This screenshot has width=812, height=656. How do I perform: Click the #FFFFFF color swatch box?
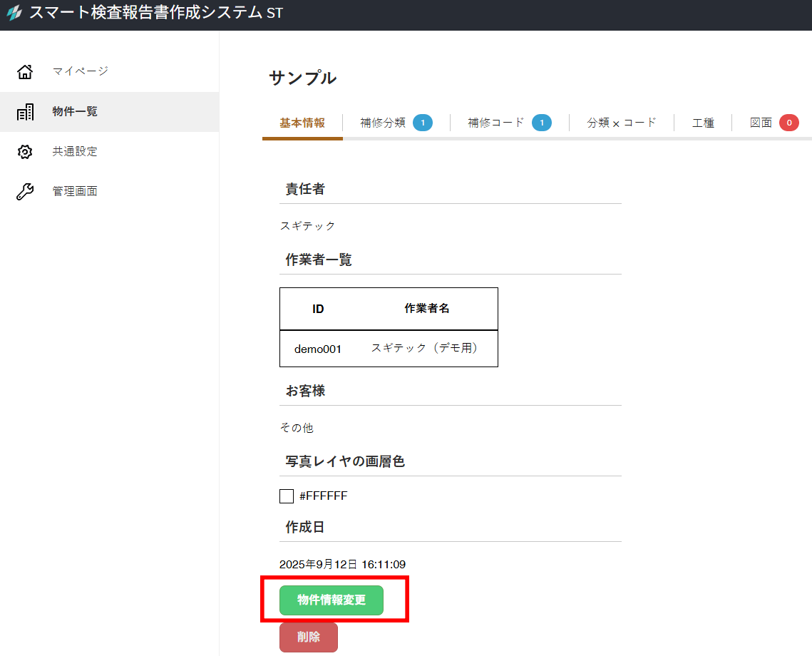[287, 496]
